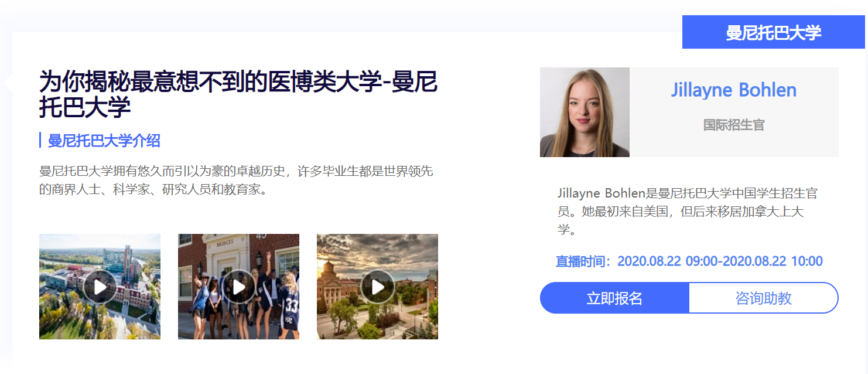The width and height of the screenshot is (868, 374).
Task: Click the Jillayne Bohlen name heading
Action: click(734, 90)
